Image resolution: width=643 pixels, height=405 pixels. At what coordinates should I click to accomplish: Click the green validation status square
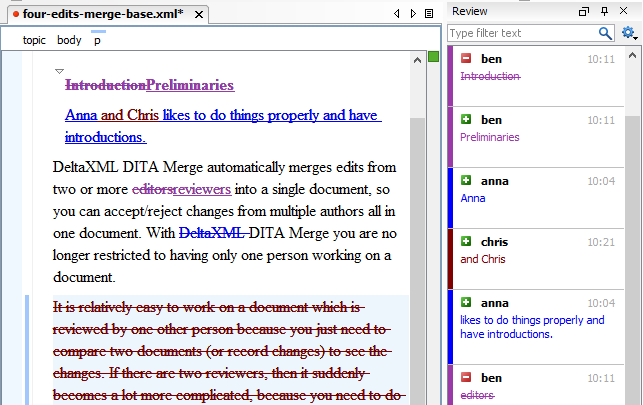(433, 57)
